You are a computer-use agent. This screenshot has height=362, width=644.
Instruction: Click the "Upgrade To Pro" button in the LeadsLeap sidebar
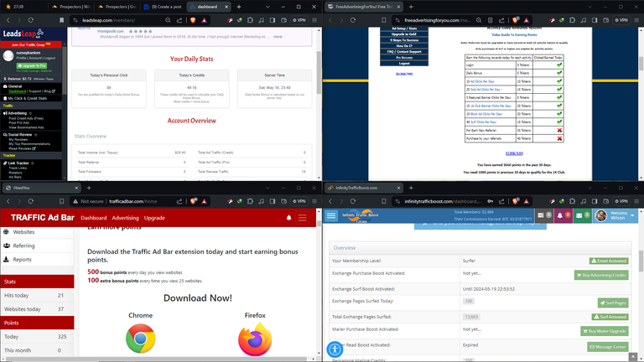[32, 65]
